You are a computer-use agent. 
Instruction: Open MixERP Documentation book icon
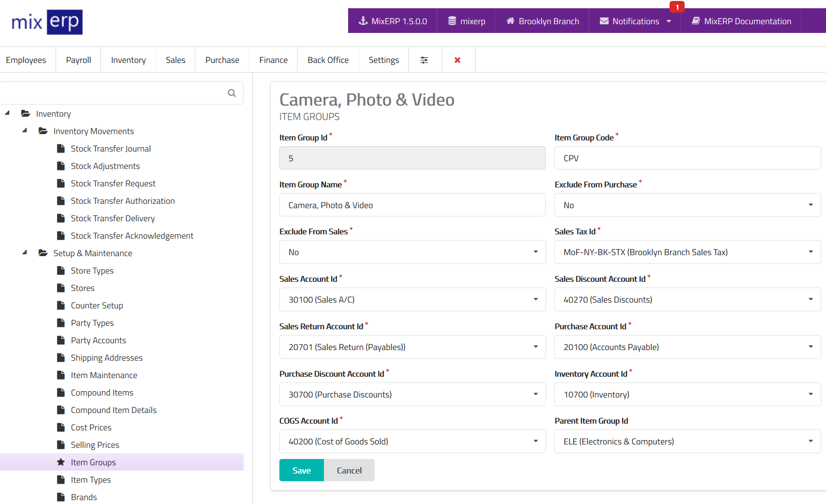point(696,21)
